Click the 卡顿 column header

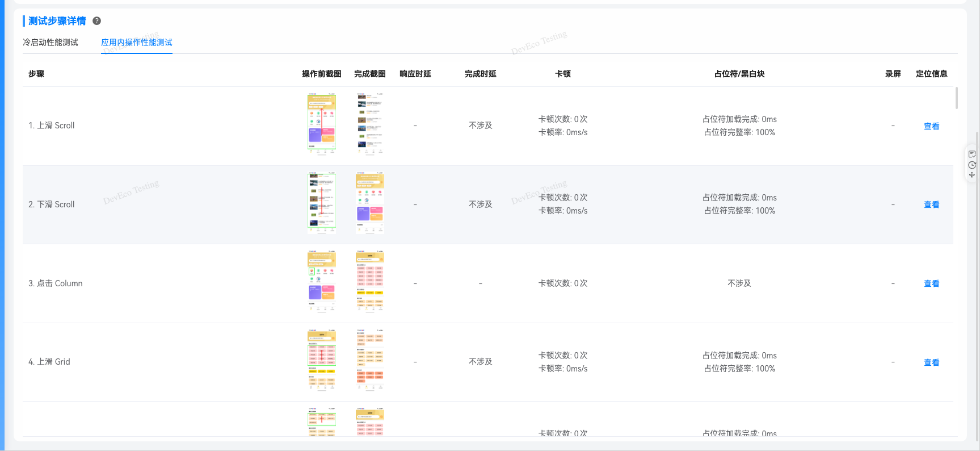[563, 74]
